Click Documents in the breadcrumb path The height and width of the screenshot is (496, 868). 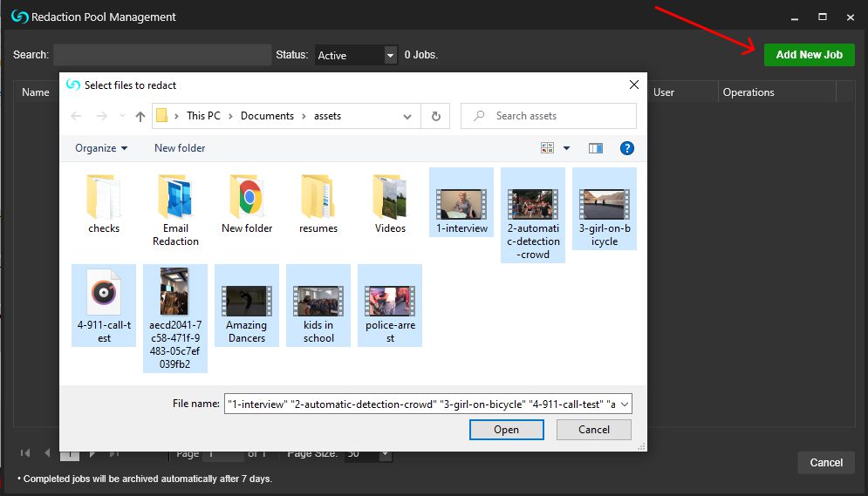267,116
